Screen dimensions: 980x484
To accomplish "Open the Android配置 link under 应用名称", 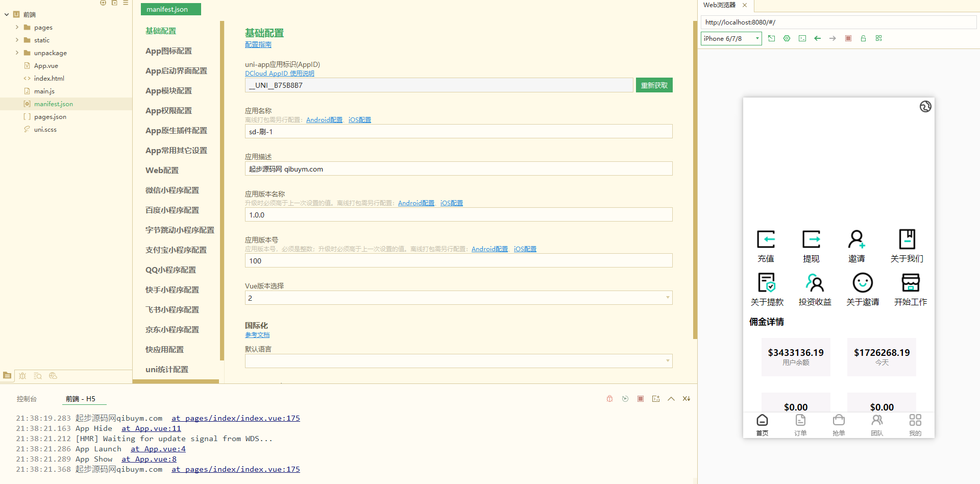I will tap(325, 120).
